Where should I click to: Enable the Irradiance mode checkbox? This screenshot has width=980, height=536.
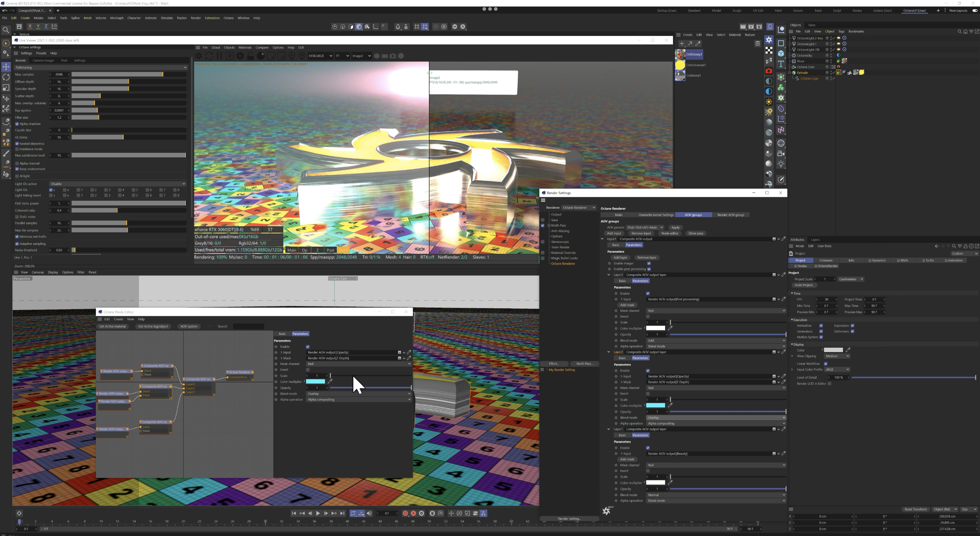pyautogui.click(x=17, y=149)
